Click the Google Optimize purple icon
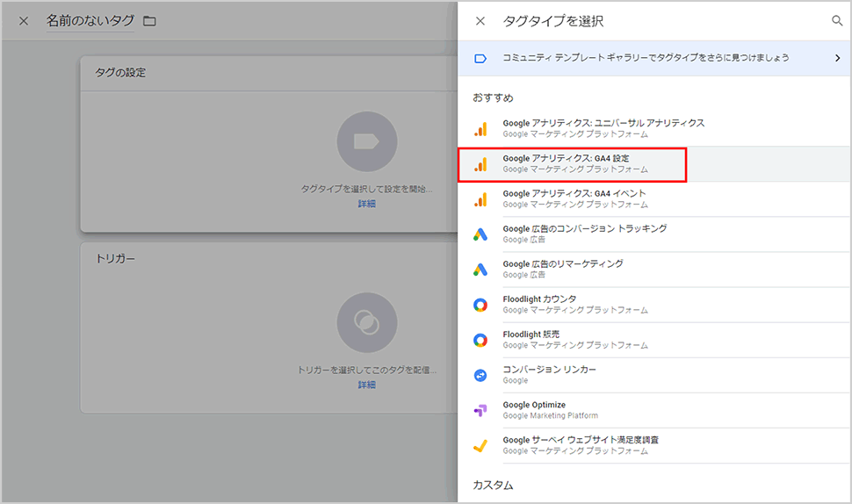 point(480,411)
